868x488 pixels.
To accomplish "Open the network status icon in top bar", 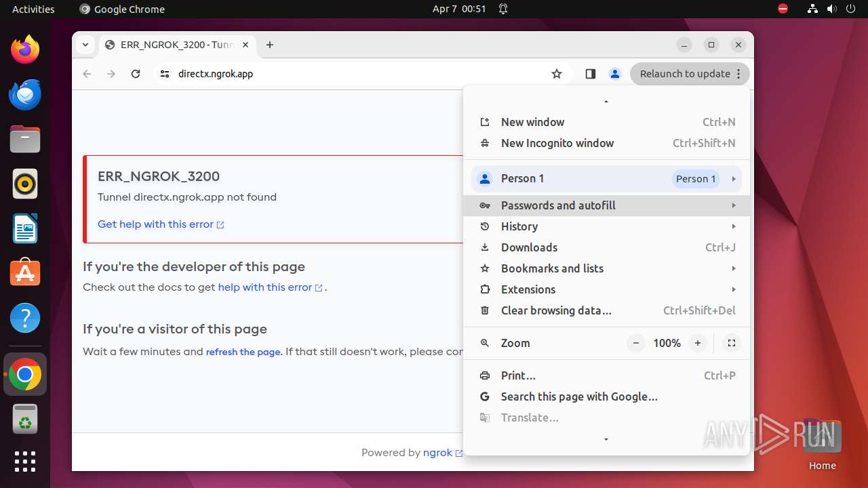I will click(812, 9).
